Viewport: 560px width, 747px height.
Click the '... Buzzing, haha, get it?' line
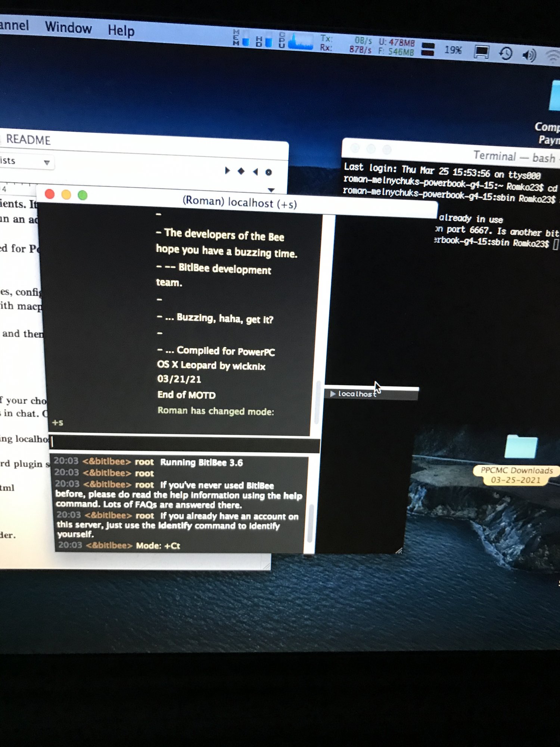point(215,318)
